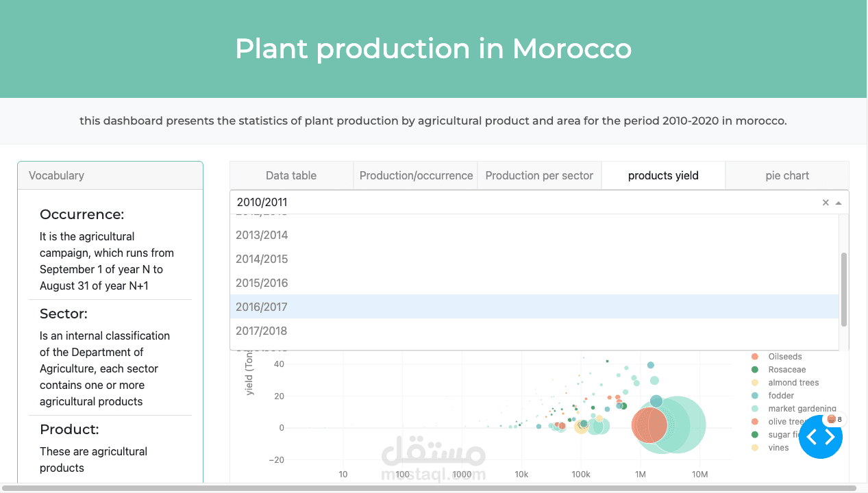
Task: Switch to the Data table tab
Action: tap(291, 175)
